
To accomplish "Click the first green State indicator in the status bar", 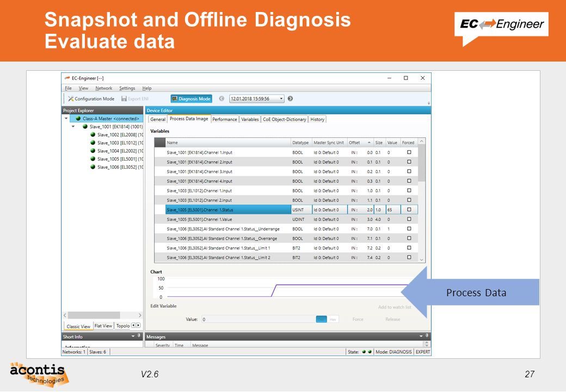I will click(x=364, y=352).
